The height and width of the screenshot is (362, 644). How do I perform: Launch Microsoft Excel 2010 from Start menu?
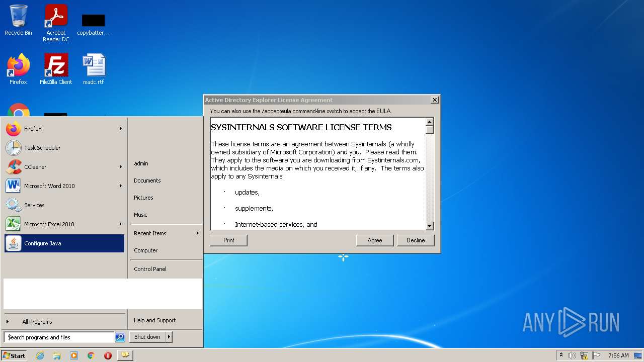64,224
